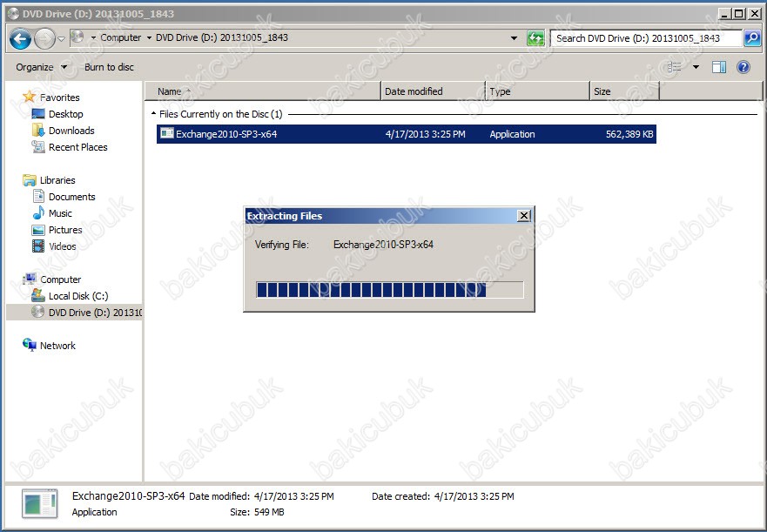Open the address bar history dropdown
767x532 pixels.
[514, 38]
